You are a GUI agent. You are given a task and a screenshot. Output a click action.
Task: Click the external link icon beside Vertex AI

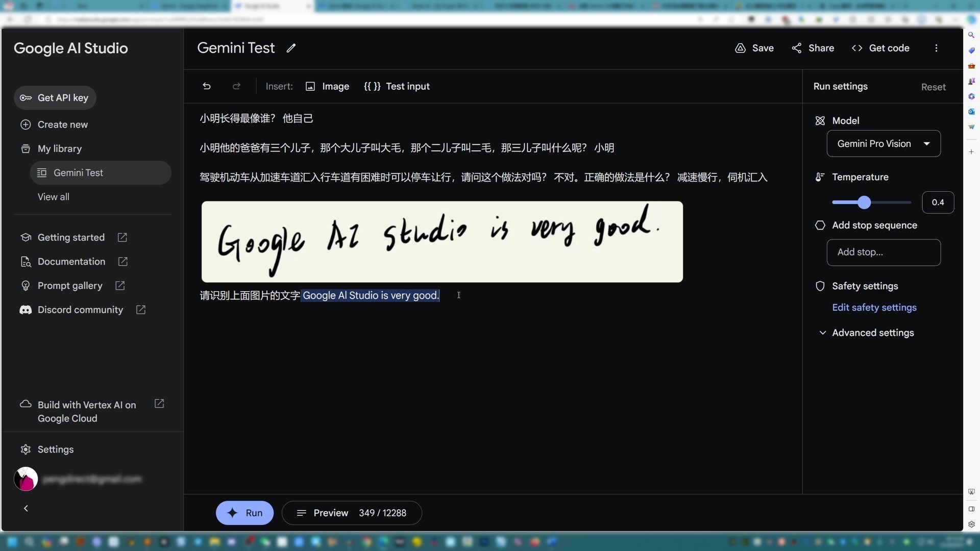pos(159,404)
